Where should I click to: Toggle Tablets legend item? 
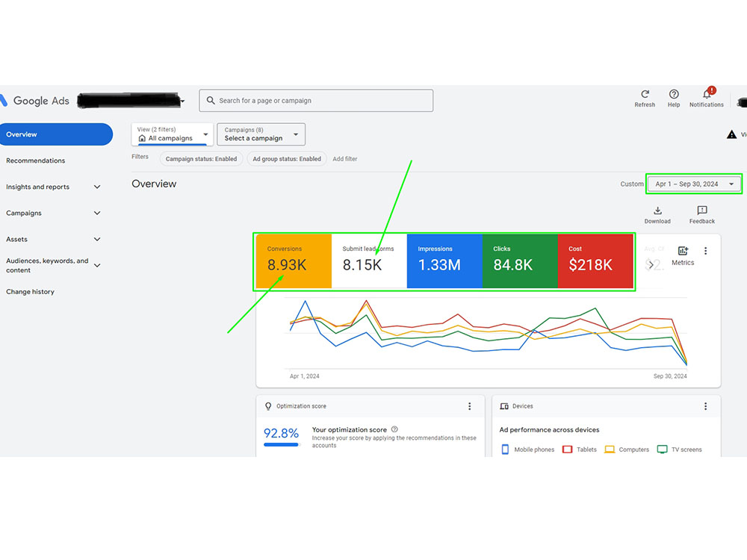tap(580, 449)
